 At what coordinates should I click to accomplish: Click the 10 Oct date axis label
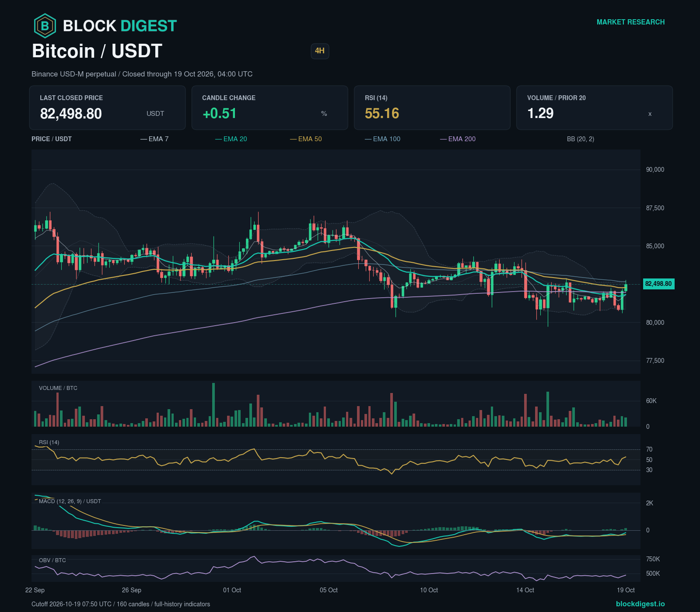tap(429, 590)
